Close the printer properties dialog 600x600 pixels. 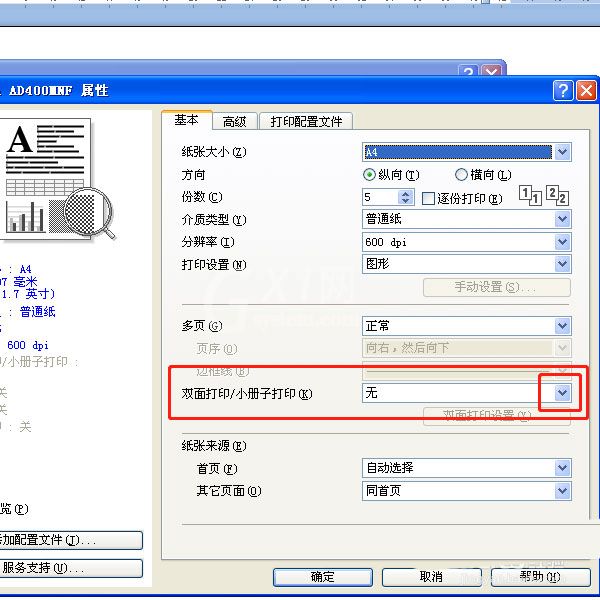pyautogui.click(x=586, y=91)
